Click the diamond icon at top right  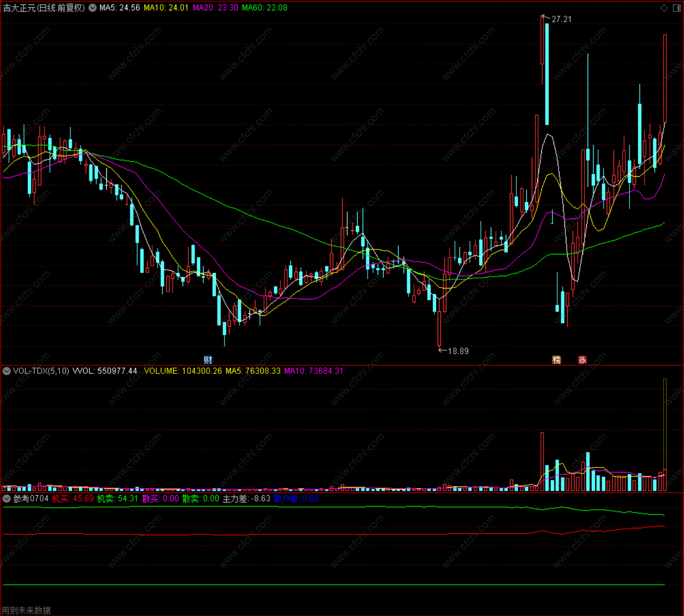(664, 8)
